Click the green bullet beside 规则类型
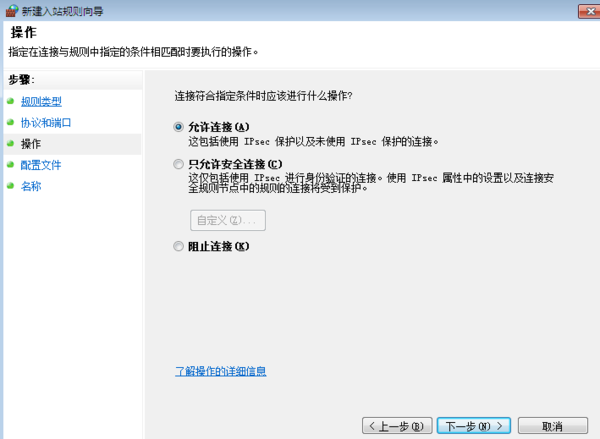The height and width of the screenshot is (439, 600). (10, 101)
